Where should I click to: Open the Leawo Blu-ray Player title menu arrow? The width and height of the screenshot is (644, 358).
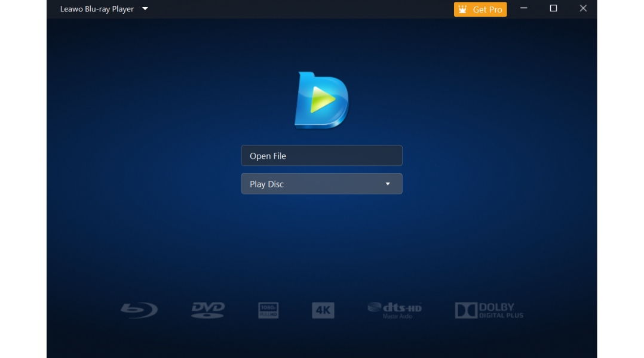tap(145, 9)
